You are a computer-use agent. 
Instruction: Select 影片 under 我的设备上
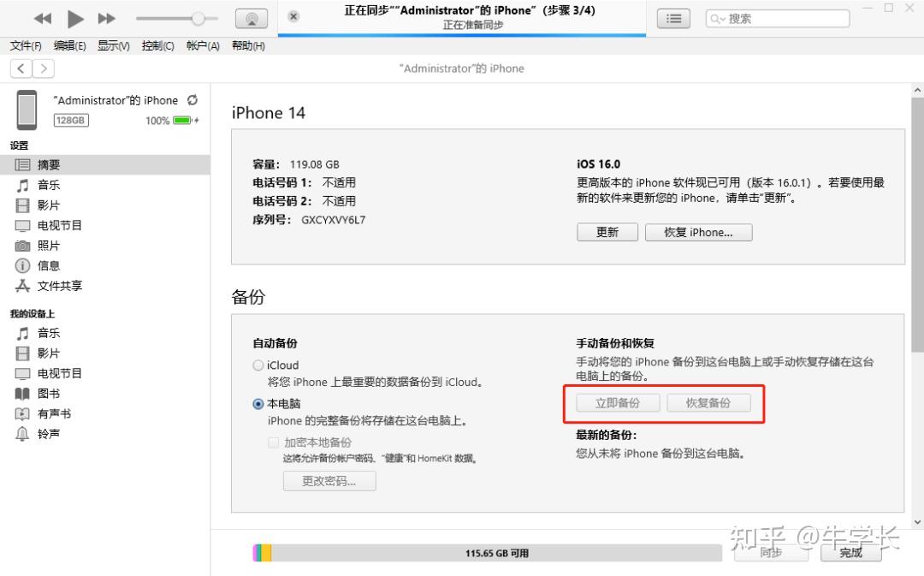105,353
